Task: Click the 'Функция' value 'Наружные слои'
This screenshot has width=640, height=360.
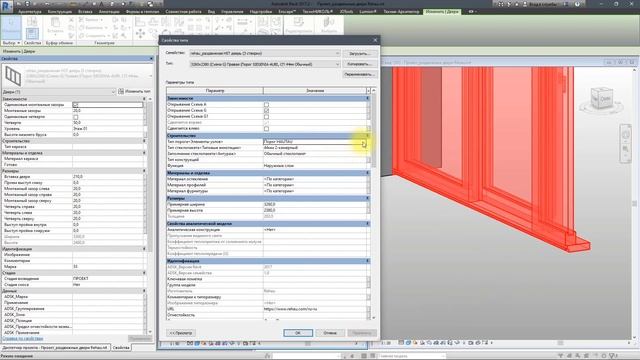Action: click(x=315, y=166)
